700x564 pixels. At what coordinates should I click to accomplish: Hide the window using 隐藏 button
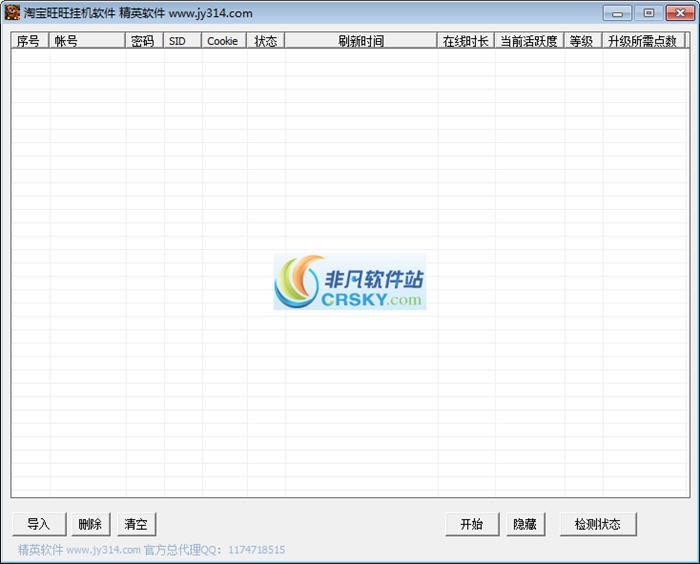(525, 524)
